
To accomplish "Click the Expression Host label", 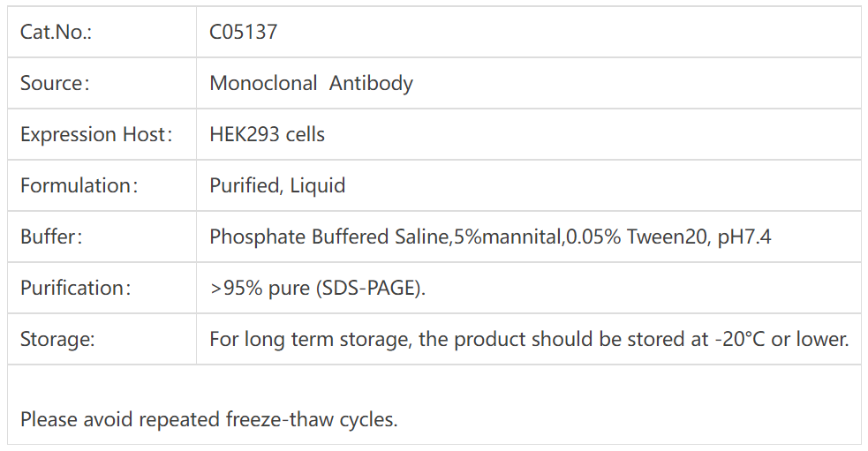I will [x=95, y=135].
